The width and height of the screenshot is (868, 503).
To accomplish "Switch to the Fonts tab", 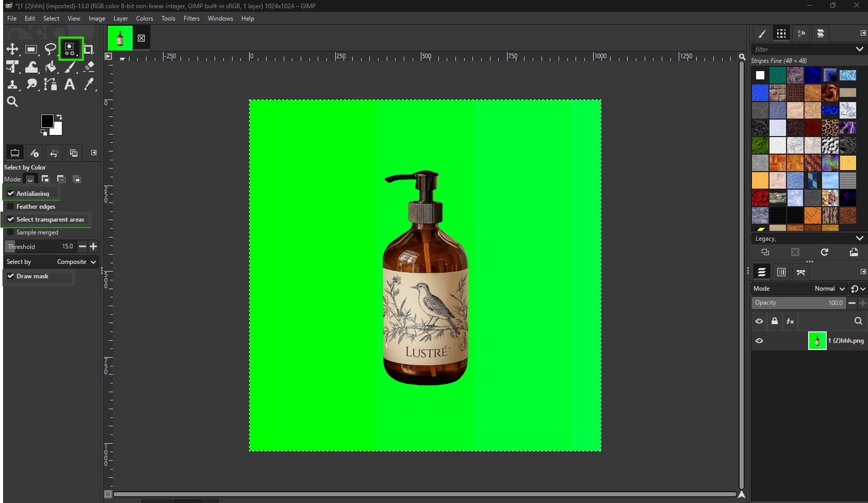I will [801, 33].
